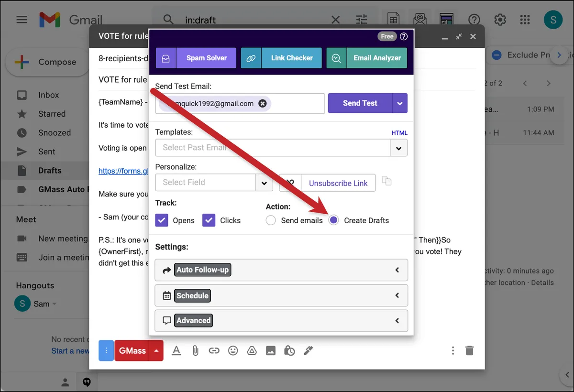This screenshot has width=574, height=392.
Task: Open the red GMass button arrow
Action: pos(156,350)
